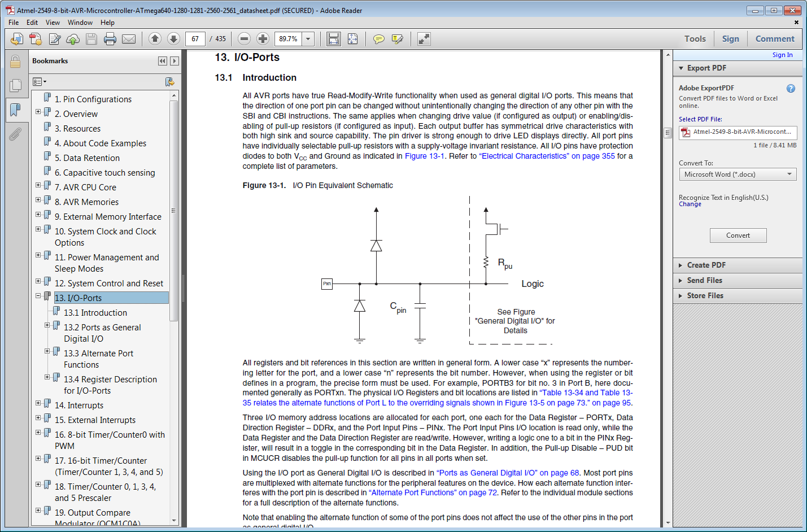Image resolution: width=807 pixels, height=532 pixels.
Task: Click the email envelope icon
Action: [x=129, y=39]
